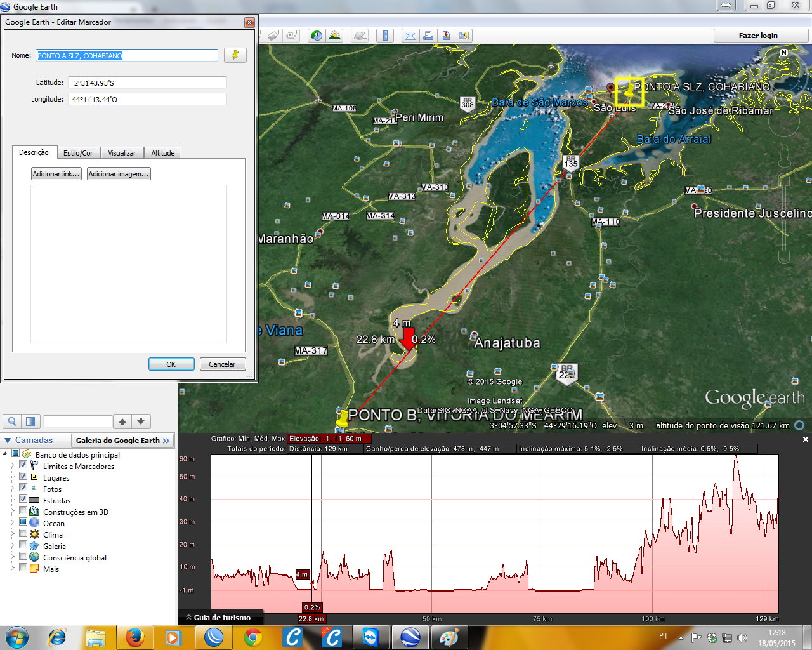
Task: Open Galeria do Google Earth
Action: tap(123, 441)
